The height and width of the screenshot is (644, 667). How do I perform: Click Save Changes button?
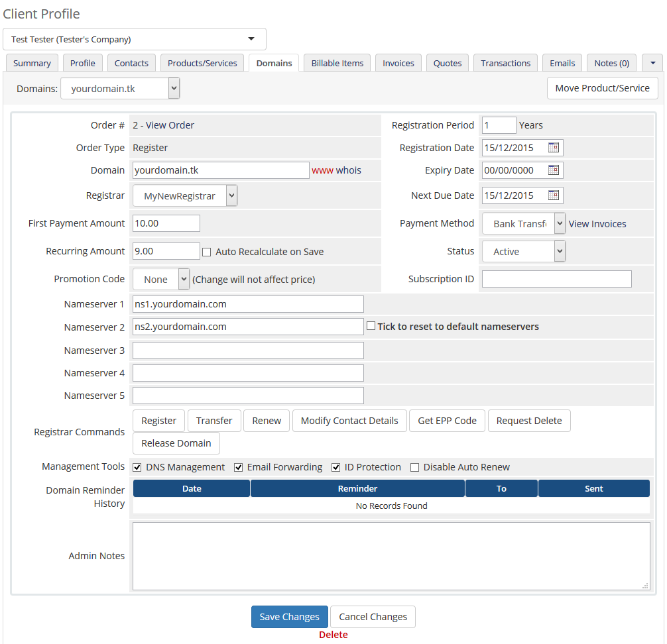coord(289,617)
